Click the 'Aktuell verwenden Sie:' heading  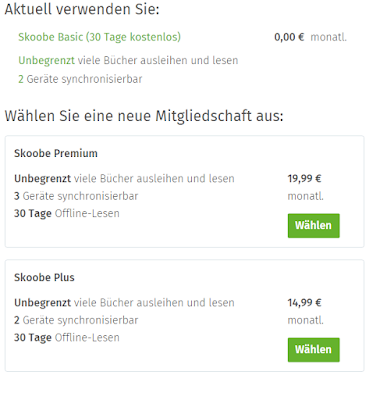click(82, 9)
